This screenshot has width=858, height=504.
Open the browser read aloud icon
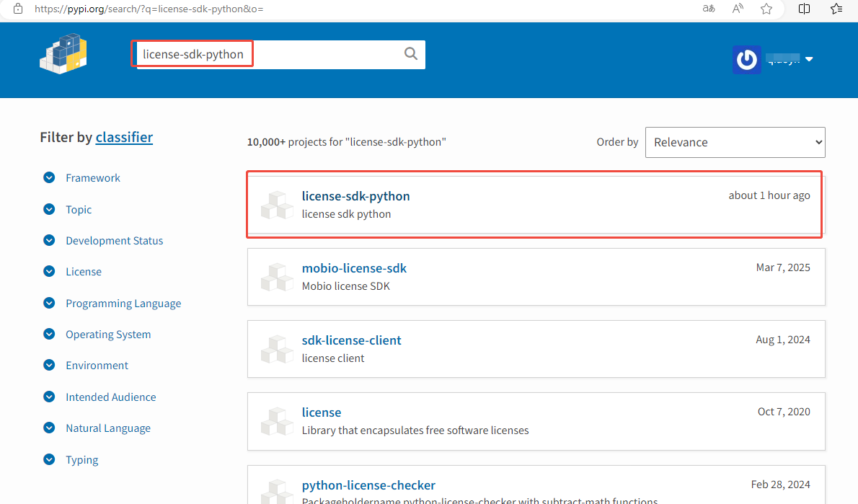(738, 9)
